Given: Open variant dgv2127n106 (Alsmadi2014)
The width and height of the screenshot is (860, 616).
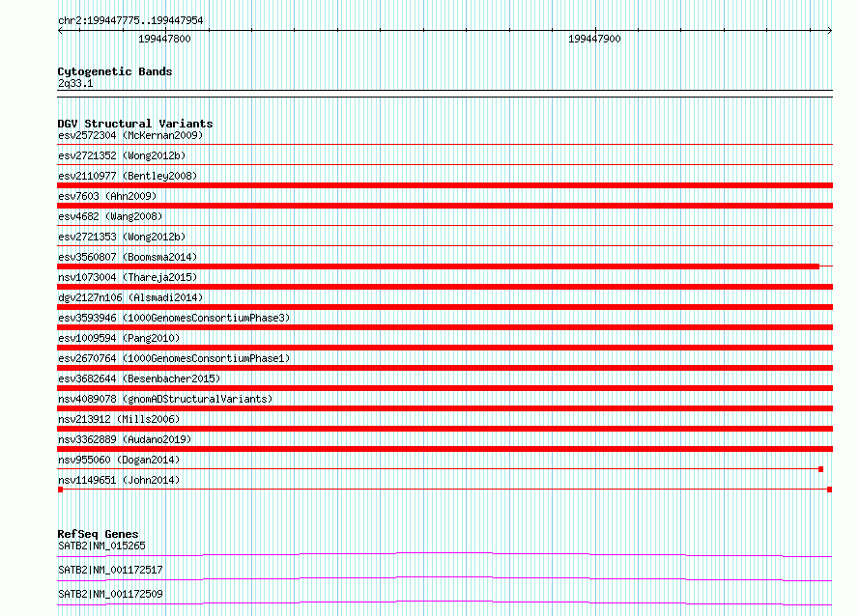Looking at the screenshot, I should click(x=130, y=297).
